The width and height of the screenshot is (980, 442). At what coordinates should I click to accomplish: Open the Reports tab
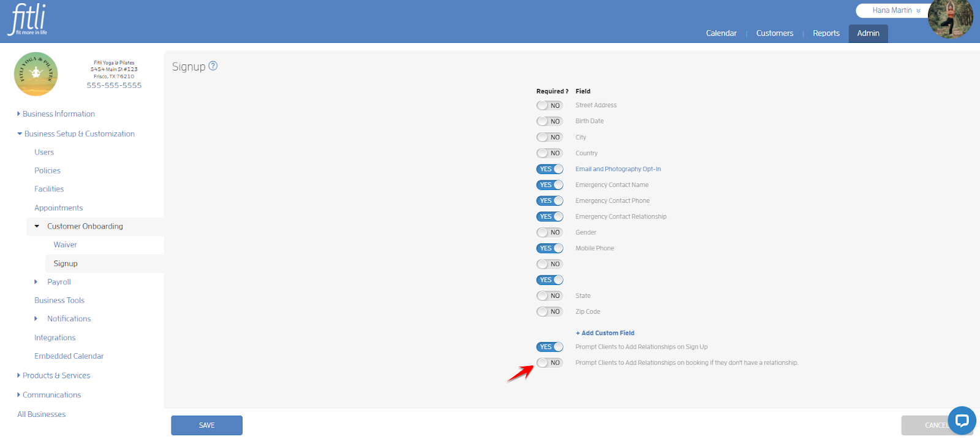[x=826, y=33]
